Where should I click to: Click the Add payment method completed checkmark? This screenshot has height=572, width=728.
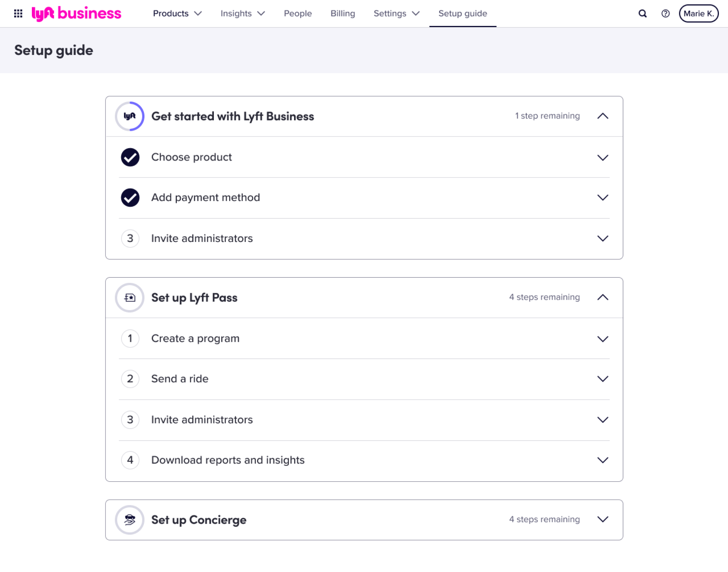point(130,198)
